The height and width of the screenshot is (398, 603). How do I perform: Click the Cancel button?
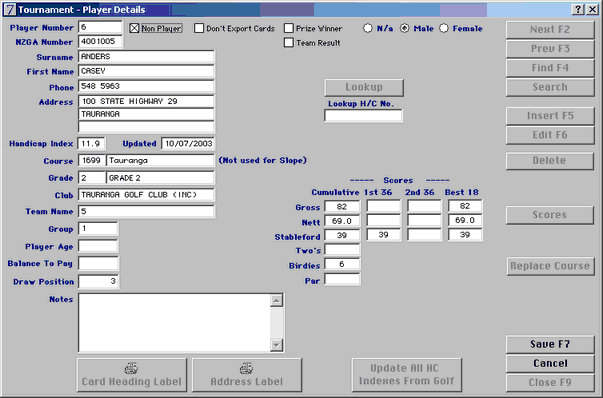550,363
